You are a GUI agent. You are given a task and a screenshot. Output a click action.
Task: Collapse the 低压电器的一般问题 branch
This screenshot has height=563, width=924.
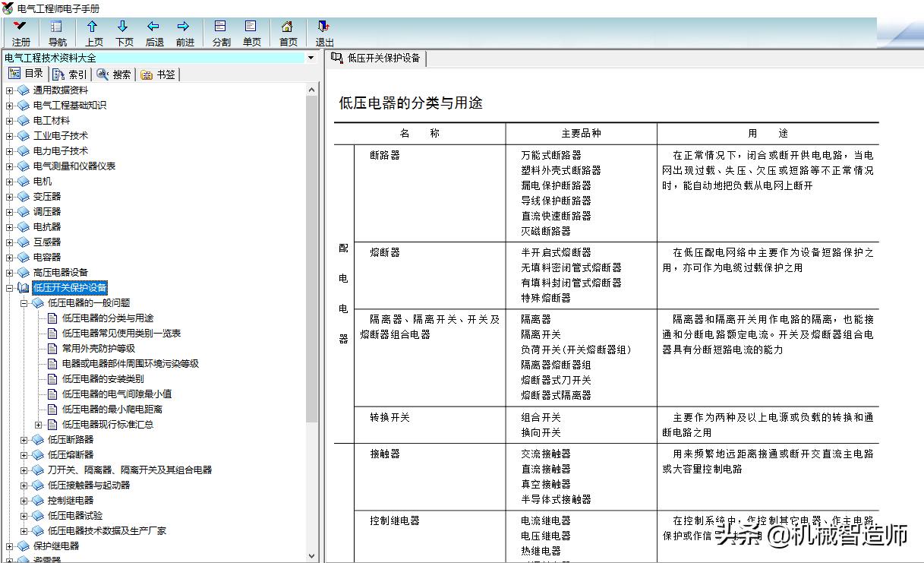24,302
